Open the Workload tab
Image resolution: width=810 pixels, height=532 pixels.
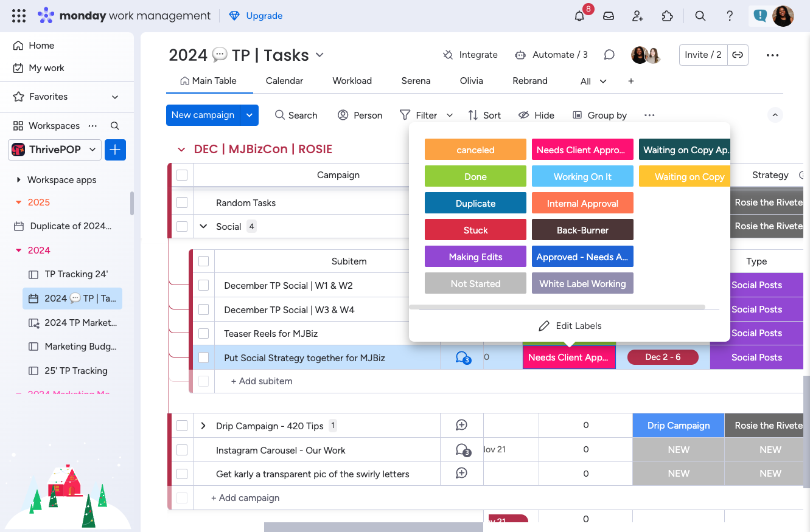click(352, 81)
